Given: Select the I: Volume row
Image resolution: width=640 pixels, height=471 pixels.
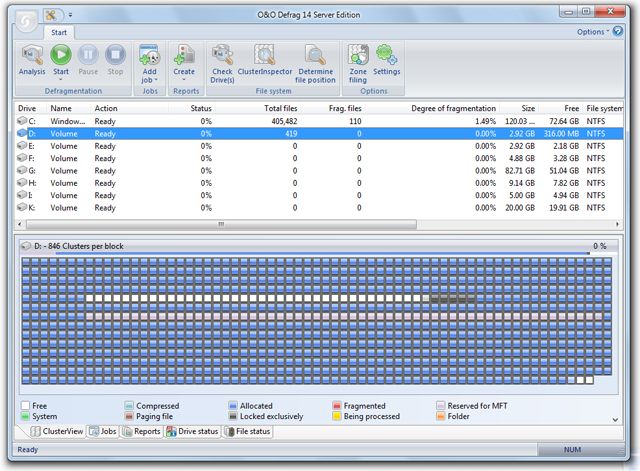Looking at the screenshot, I should coord(320,195).
